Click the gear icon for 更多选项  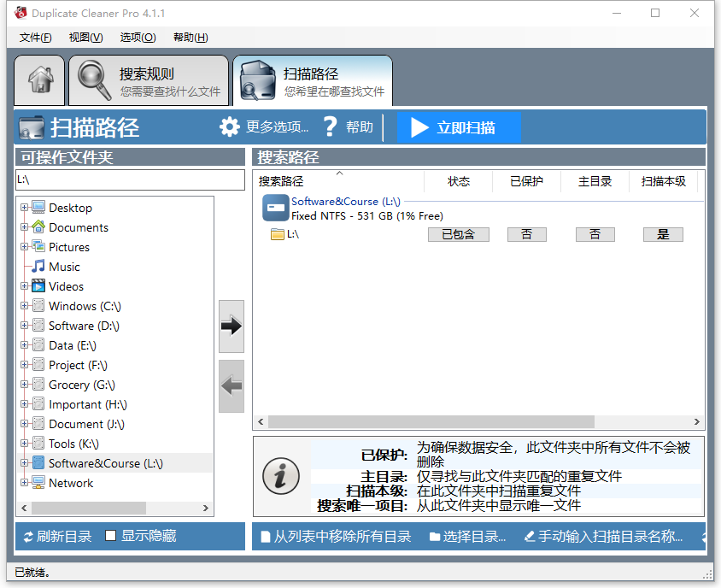[230, 126]
